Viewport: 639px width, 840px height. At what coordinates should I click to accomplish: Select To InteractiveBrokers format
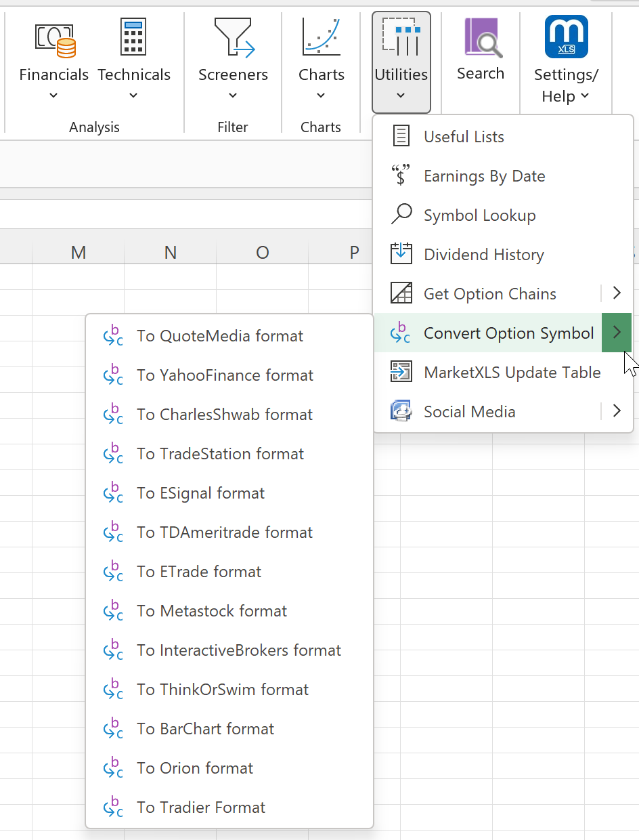tap(229, 650)
